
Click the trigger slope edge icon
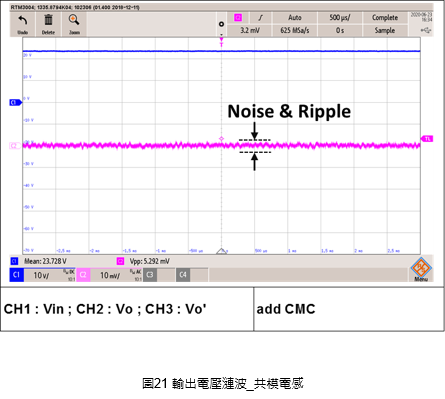pyautogui.click(x=260, y=18)
